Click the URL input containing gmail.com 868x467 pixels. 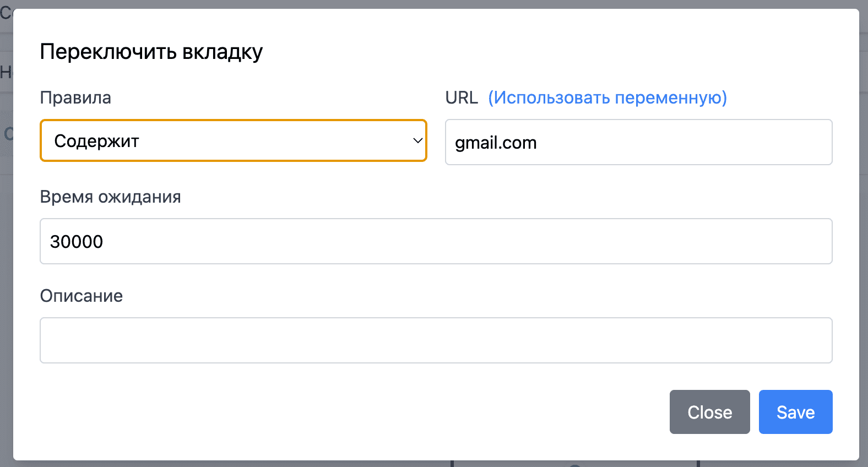click(x=638, y=142)
